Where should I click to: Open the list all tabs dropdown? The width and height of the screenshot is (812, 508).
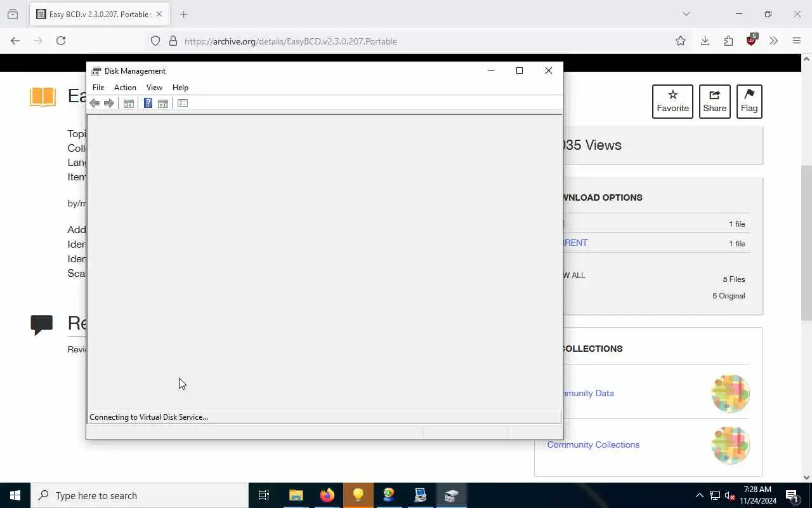point(686,14)
